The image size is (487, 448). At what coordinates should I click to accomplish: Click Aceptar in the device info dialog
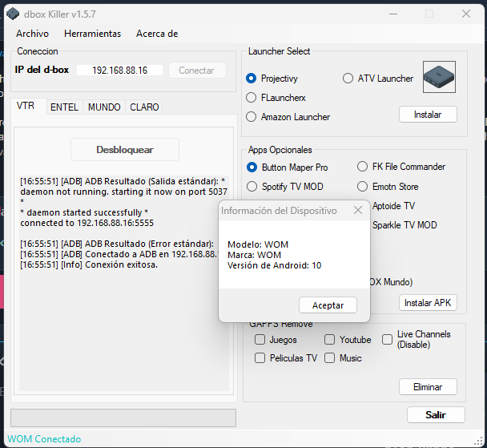coord(328,305)
